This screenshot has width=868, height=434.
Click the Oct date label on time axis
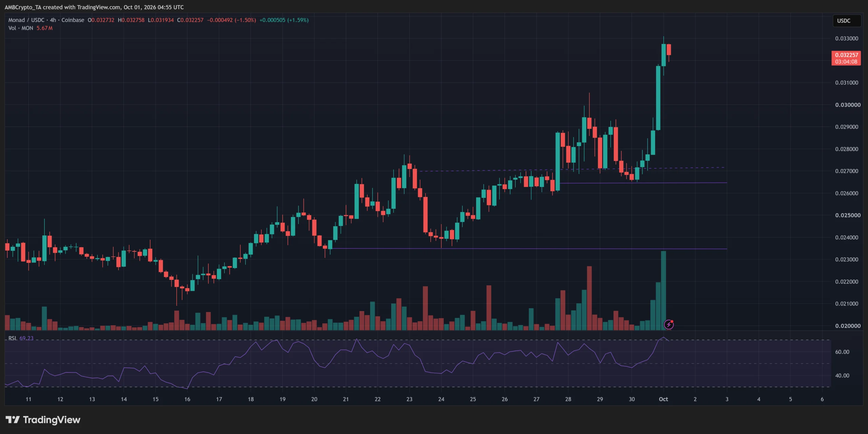663,399
